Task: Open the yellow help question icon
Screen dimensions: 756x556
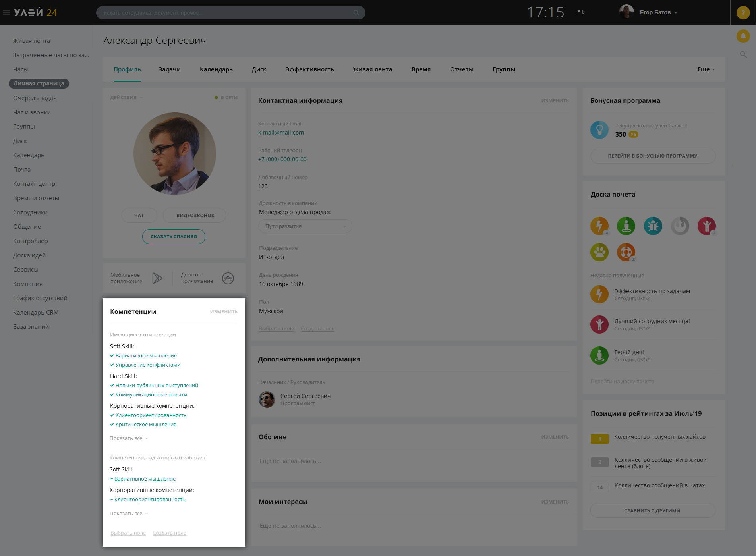Action: click(743, 13)
